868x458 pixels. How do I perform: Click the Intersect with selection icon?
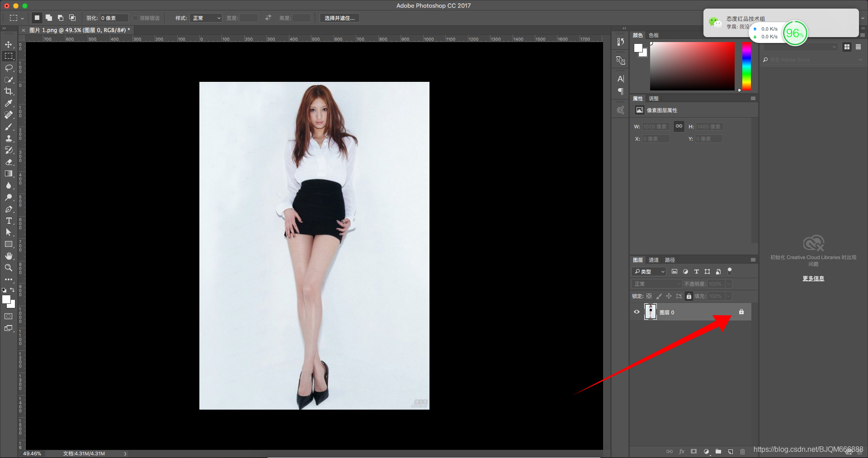(72, 18)
